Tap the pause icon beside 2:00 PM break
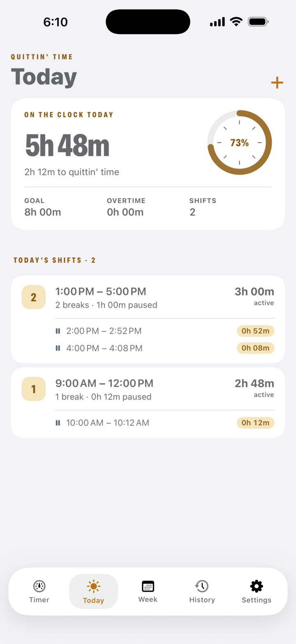Screen dimensions: 296x644 point(58,331)
